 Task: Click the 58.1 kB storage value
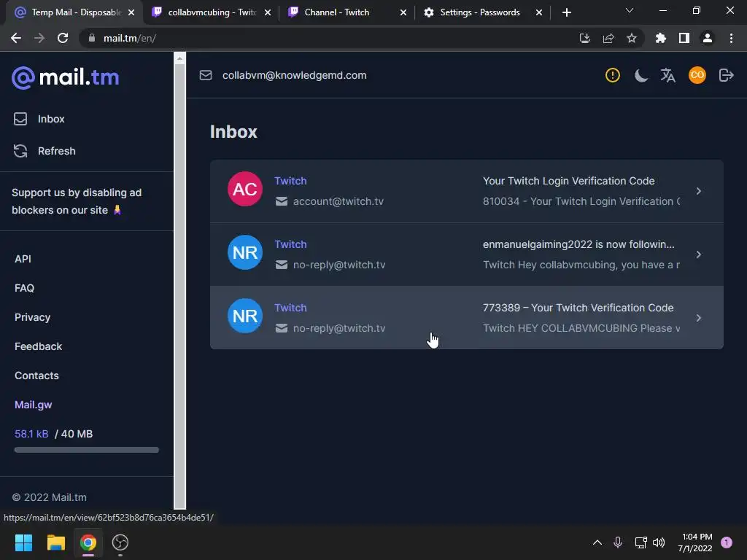31,434
